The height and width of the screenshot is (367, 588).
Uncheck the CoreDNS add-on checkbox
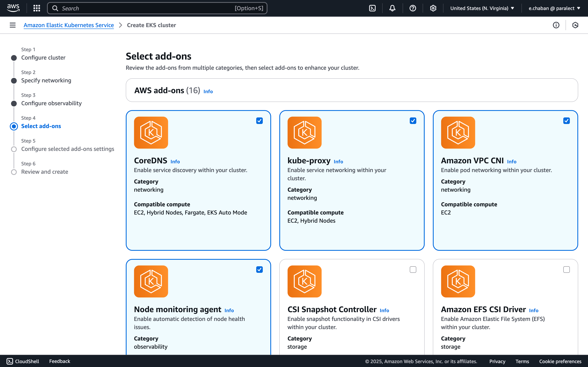pyautogui.click(x=259, y=121)
